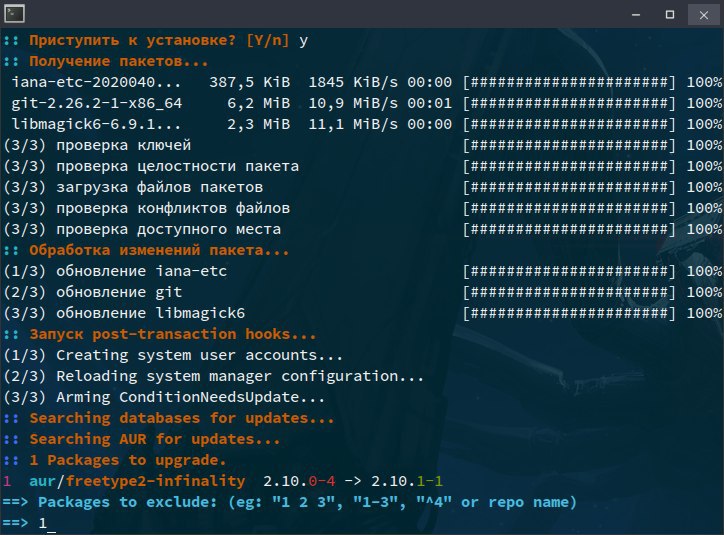The image size is (724, 535).
Task: Click the 'Packages to exclude:' prompt line
Action: tap(290, 502)
